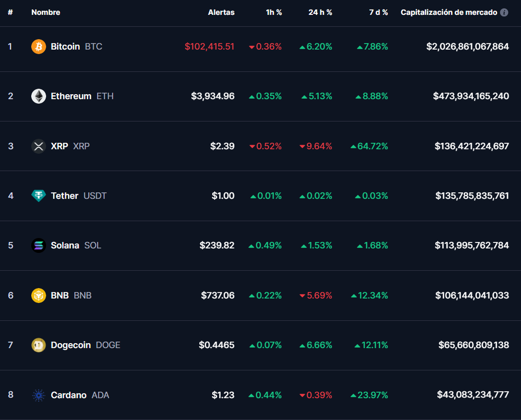
Task: Click the Tether logo icon
Action: tap(39, 196)
